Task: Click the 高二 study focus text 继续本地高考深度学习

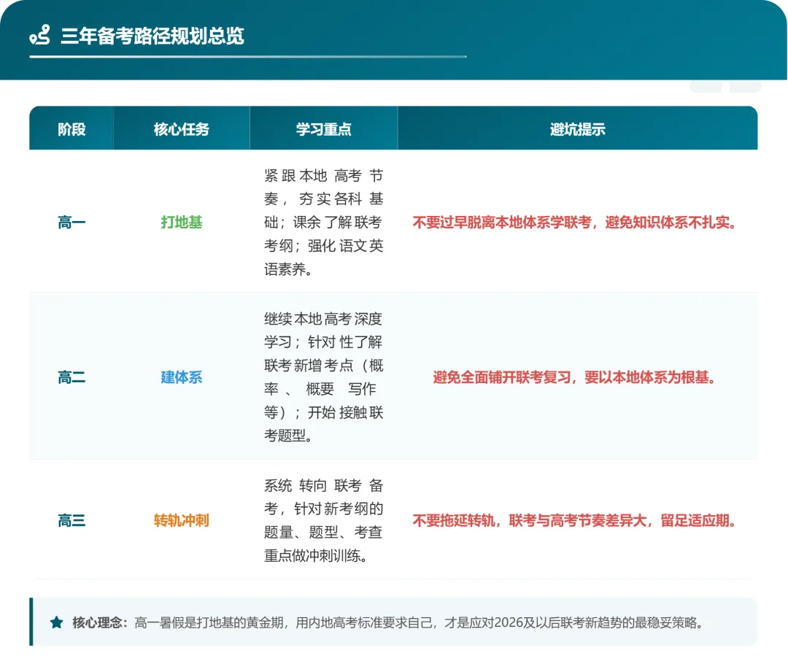Action: 324,331
